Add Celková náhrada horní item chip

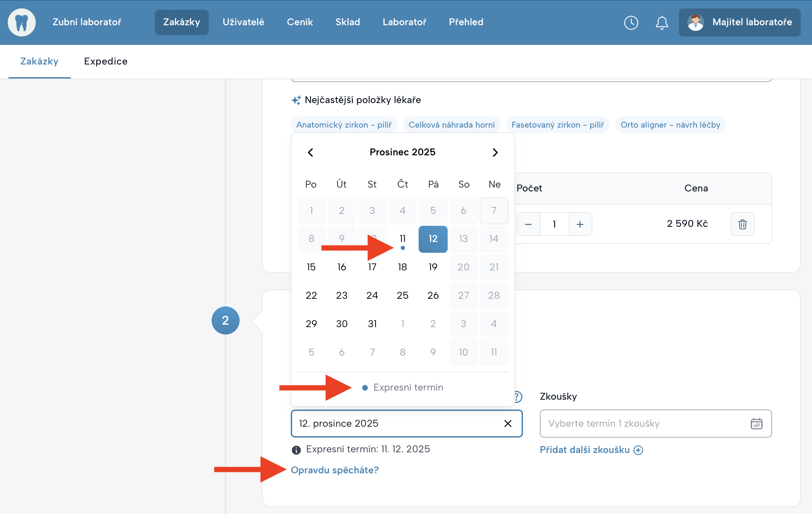coord(452,125)
